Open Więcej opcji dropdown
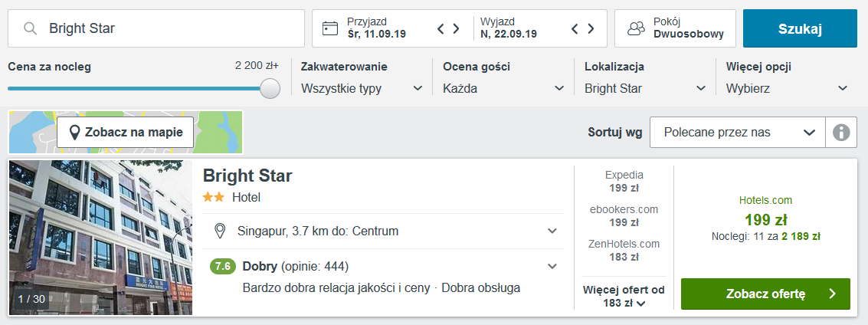 click(x=787, y=88)
